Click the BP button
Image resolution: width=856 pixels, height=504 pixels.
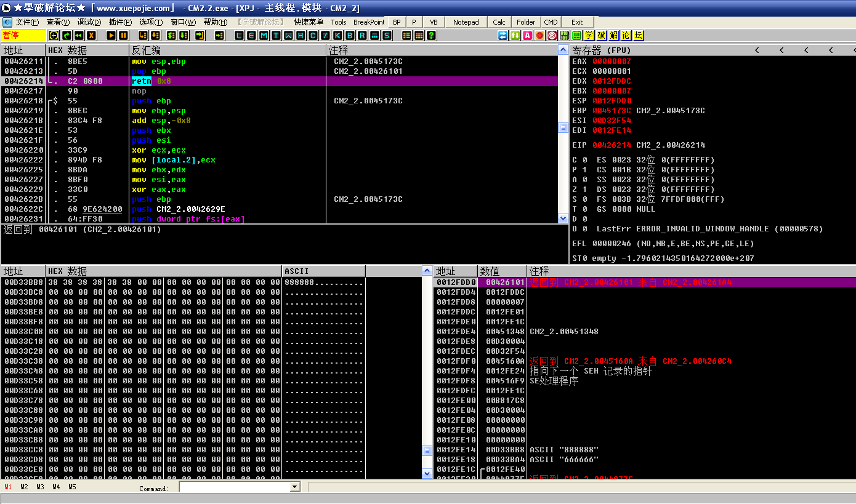(x=397, y=22)
